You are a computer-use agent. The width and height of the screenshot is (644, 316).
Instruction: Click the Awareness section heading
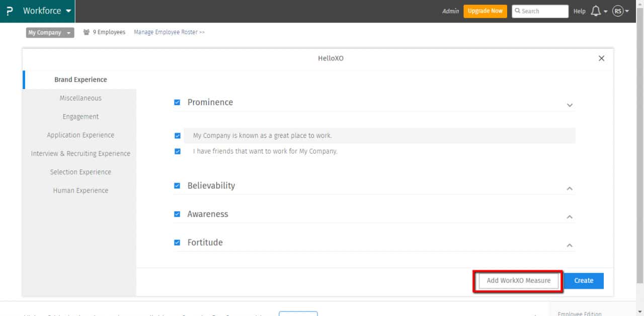(208, 214)
